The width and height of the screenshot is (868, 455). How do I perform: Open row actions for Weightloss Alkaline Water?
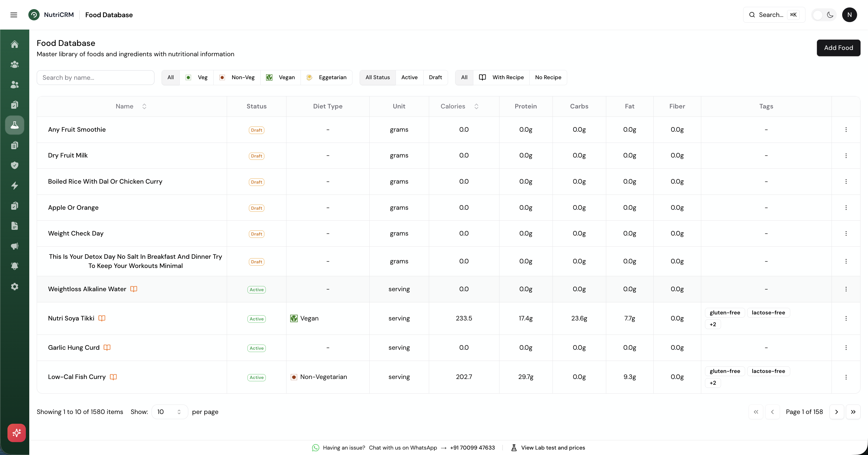point(846,289)
